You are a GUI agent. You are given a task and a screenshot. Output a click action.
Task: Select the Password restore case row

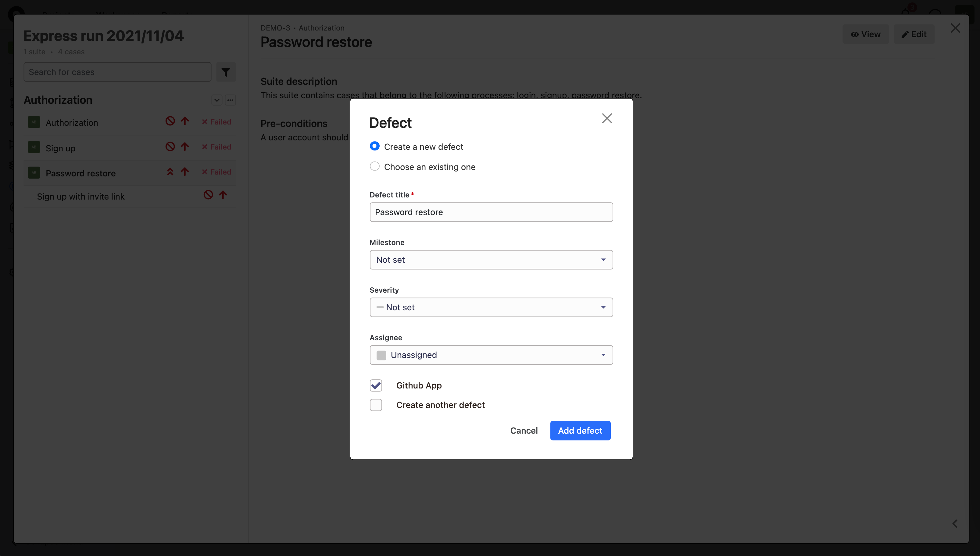click(x=130, y=173)
